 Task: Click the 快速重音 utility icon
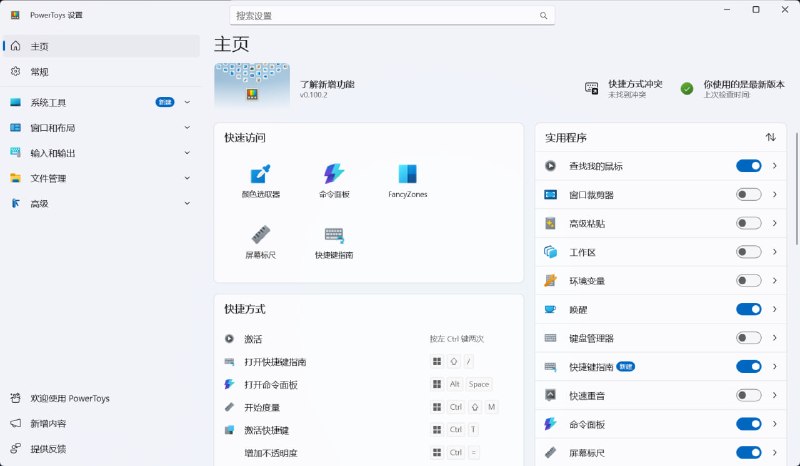tap(551, 395)
